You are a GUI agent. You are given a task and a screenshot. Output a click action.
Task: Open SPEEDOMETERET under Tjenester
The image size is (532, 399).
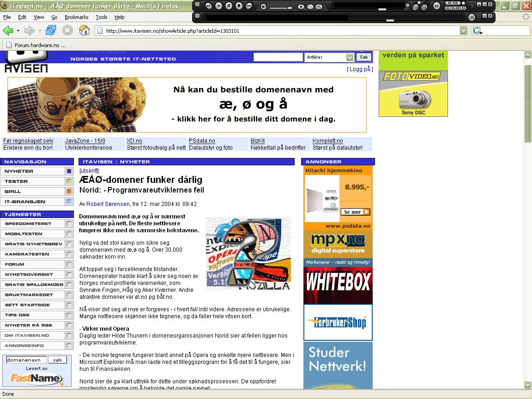coord(36,224)
